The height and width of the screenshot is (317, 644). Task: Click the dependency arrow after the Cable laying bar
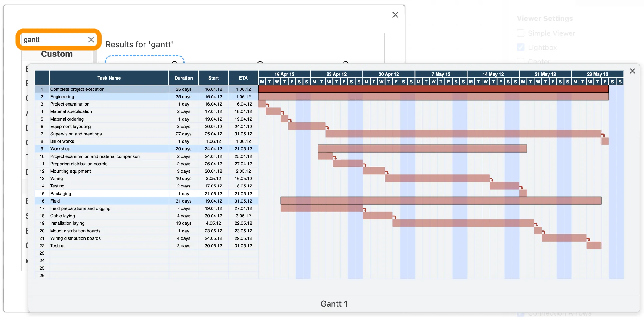point(395,217)
